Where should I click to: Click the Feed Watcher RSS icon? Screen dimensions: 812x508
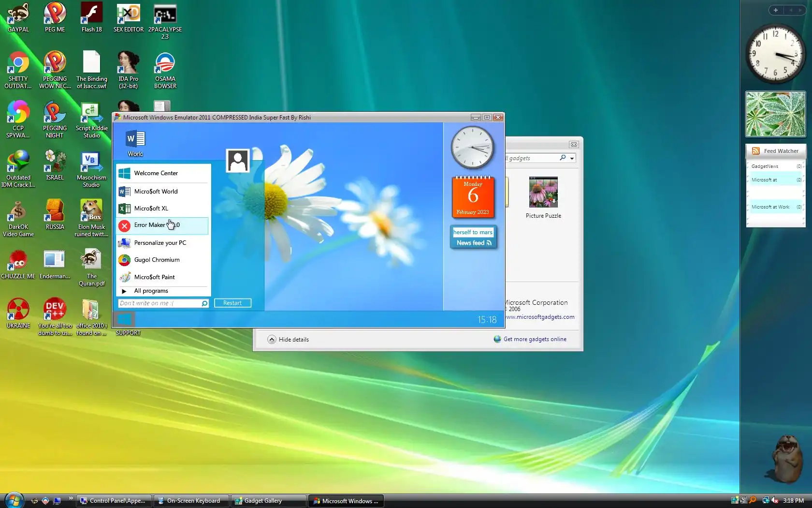(x=756, y=151)
